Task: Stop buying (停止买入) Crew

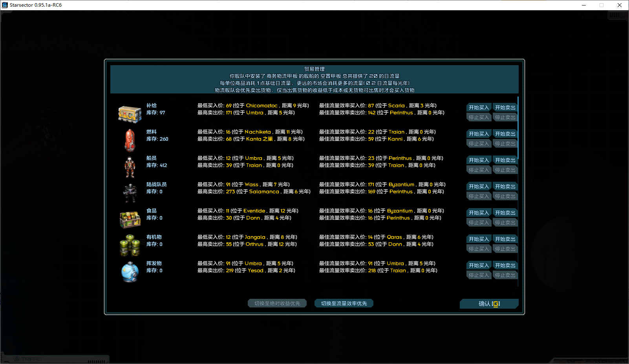Action: [x=479, y=170]
